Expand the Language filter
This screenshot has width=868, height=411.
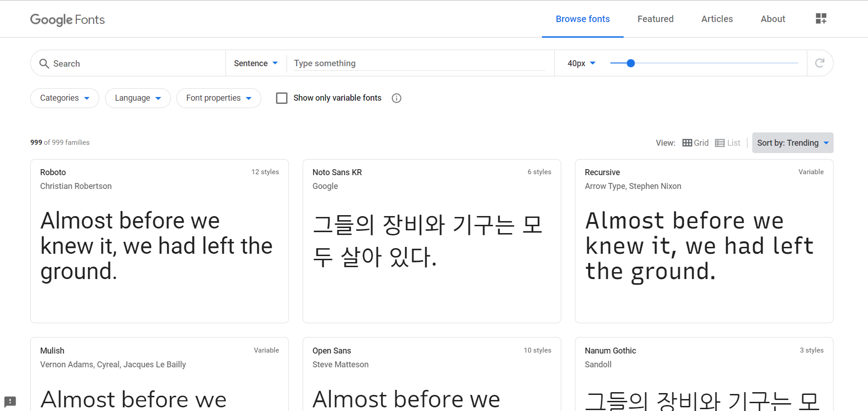pos(138,98)
